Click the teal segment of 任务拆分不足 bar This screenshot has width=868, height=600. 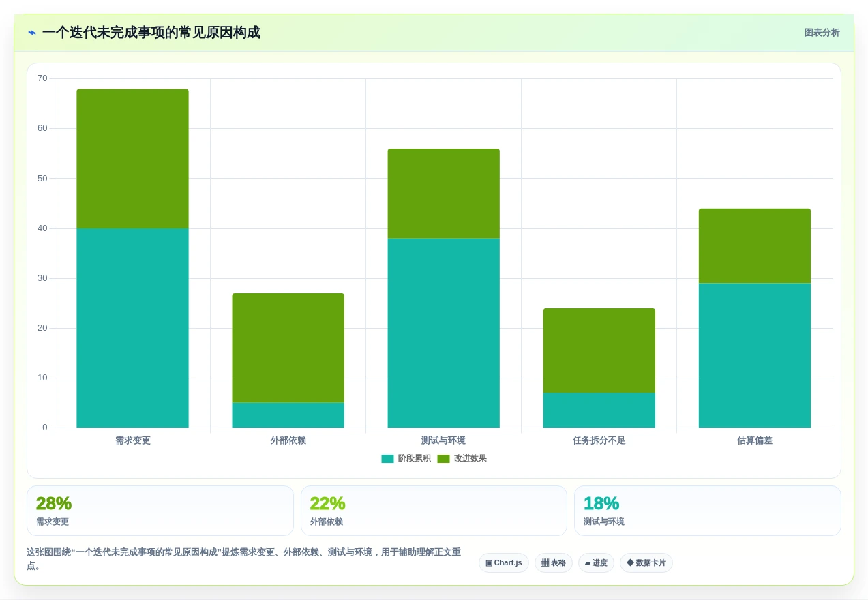[599, 410]
